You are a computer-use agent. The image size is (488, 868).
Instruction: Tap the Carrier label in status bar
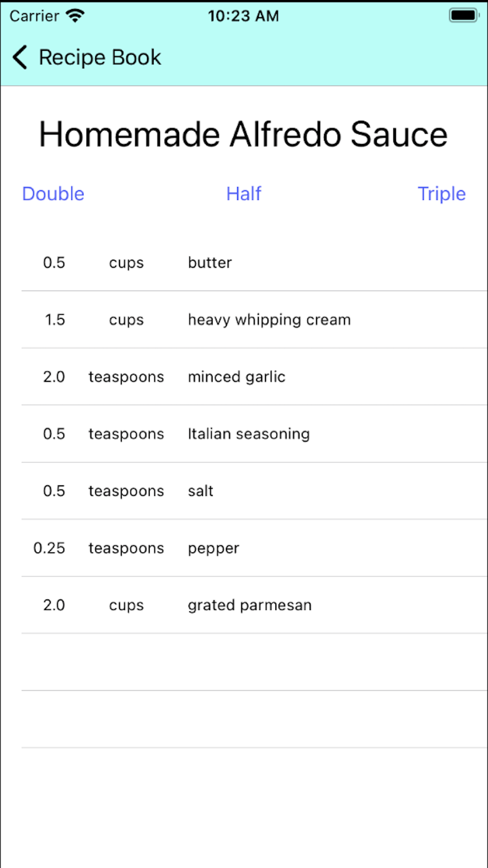[x=34, y=16]
